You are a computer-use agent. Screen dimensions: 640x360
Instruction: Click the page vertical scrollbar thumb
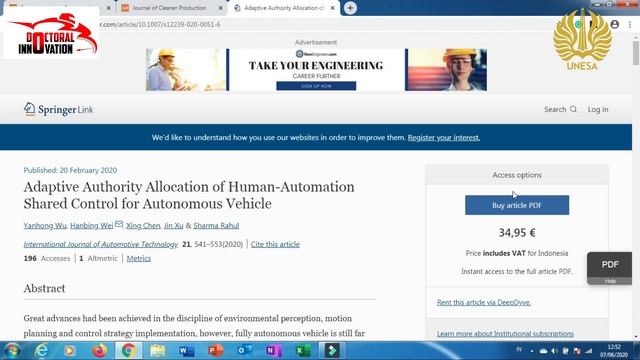pos(636,52)
